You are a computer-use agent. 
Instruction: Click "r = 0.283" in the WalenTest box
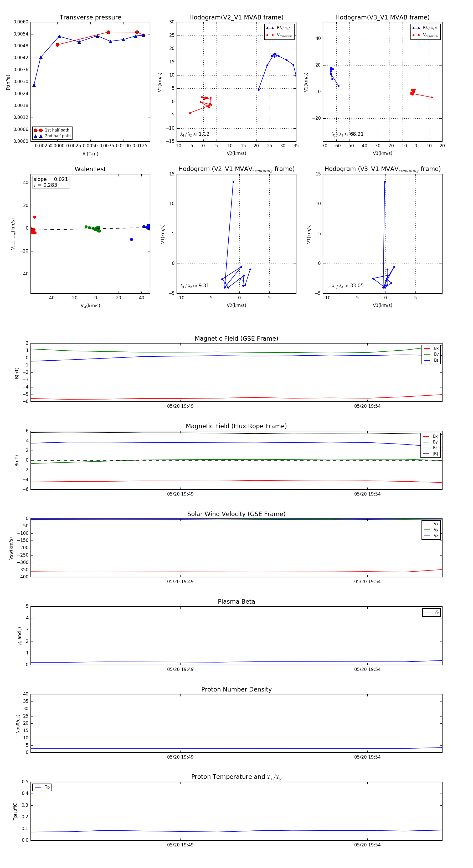click(x=45, y=185)
